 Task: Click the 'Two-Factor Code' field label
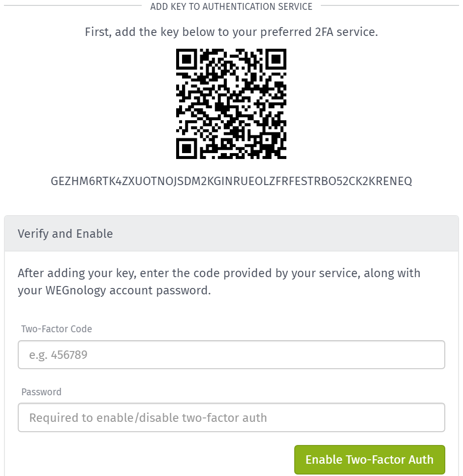coord(57,329)
